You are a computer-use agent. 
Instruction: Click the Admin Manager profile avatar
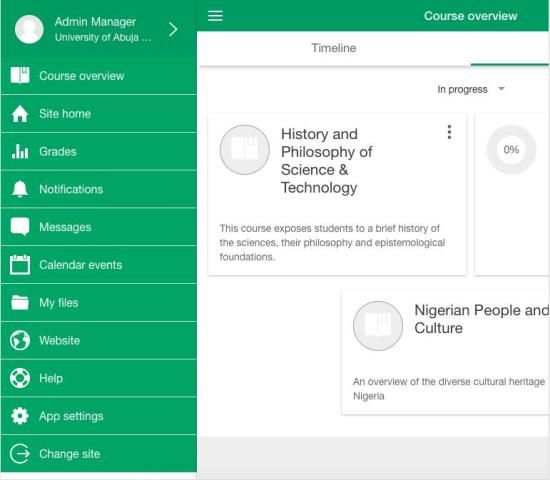point(29,29)
